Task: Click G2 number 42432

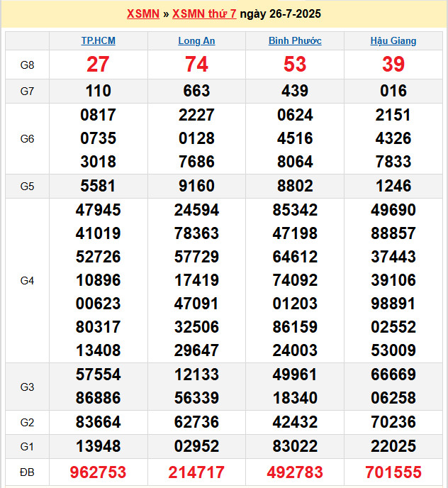Action: tap(295, 422)
